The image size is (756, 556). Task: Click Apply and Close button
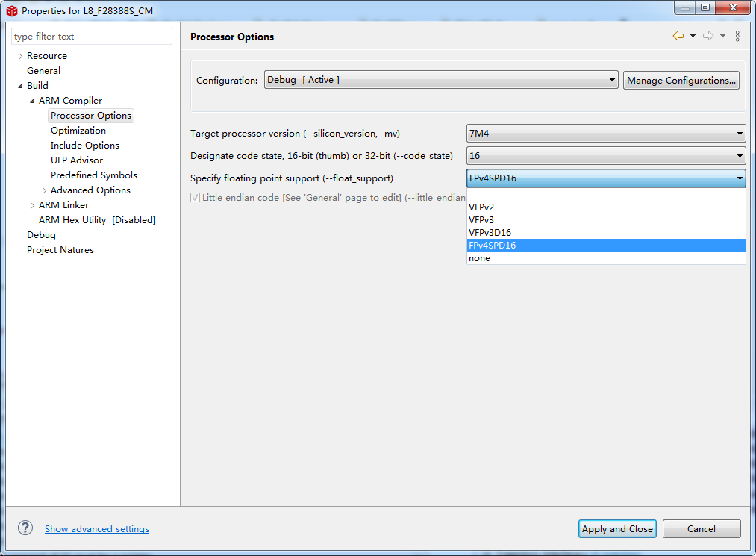tap(617, 529)
